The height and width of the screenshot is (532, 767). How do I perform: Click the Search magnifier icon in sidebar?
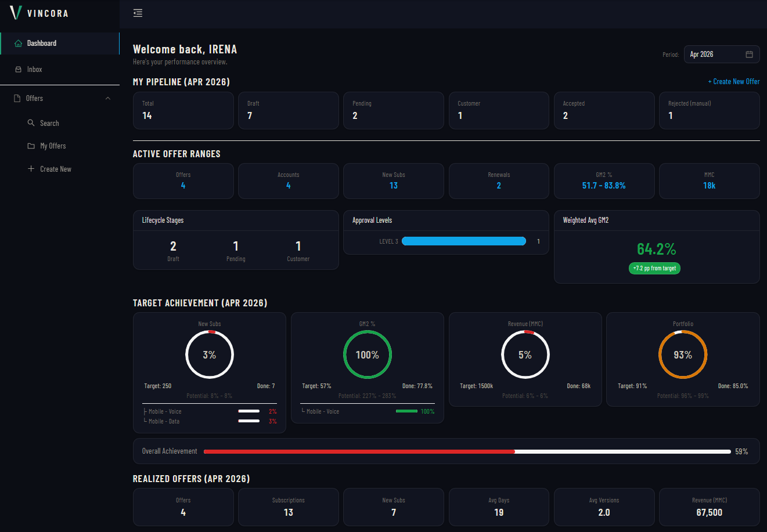click(x=31, y=123)
